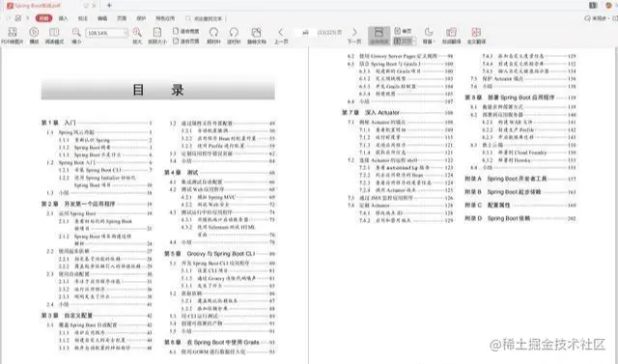Click the quick save icon in menu row
618x364 pixels.
(18, 18)
